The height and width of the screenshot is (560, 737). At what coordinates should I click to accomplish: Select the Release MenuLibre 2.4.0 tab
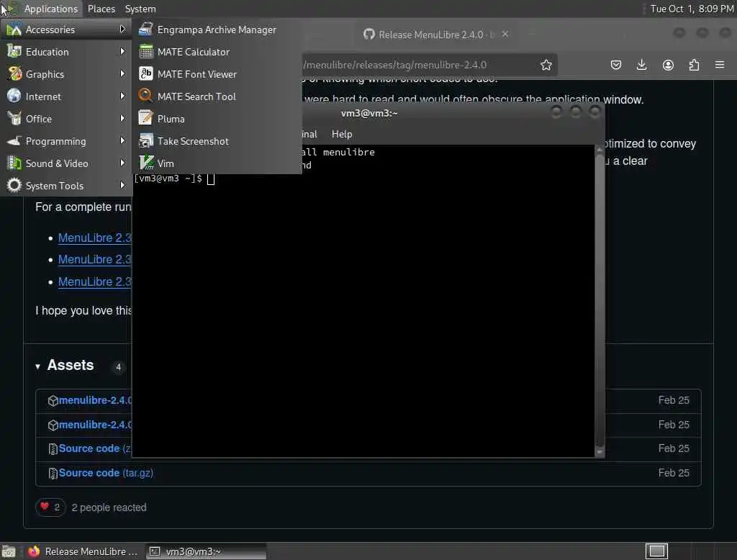[430, 35]
